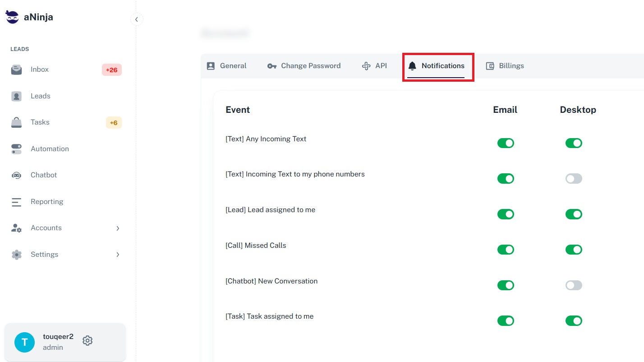Image resolution: width=644 pixels, height=362 pixels.
Task: Click the +26 Inbox unread badge
Action: coord(111,70)
